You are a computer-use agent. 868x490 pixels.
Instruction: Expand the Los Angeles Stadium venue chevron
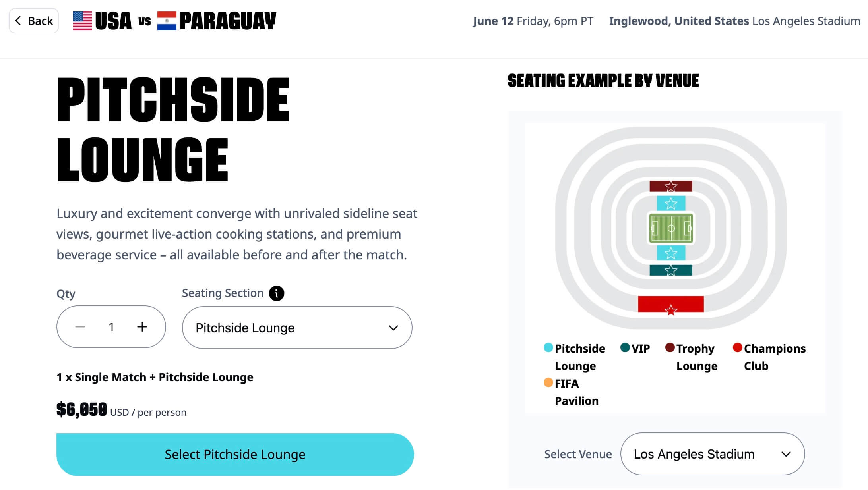(x=786, y=454)
